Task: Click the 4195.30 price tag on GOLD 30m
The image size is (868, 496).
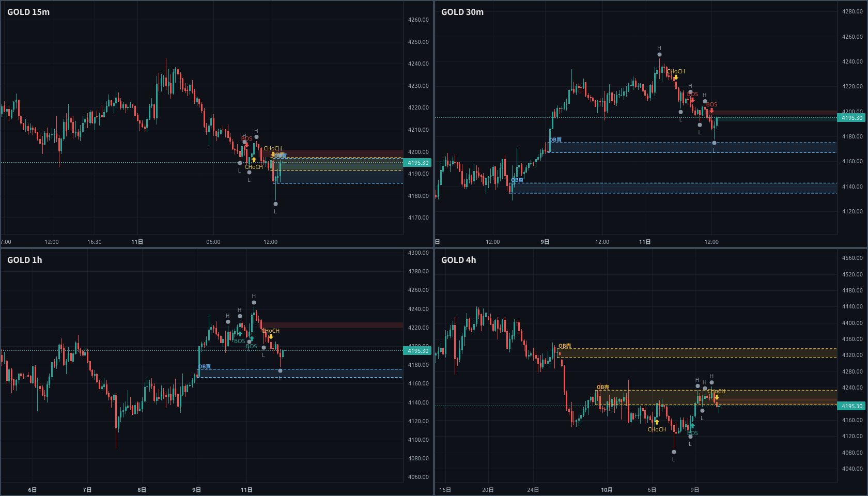Action: (x=852, y=118)
